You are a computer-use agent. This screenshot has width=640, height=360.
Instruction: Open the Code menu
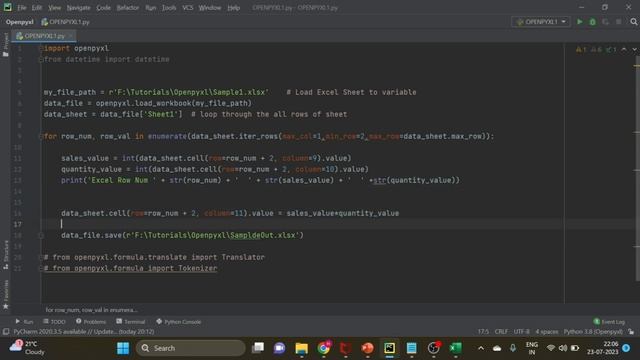pos(103,8)
